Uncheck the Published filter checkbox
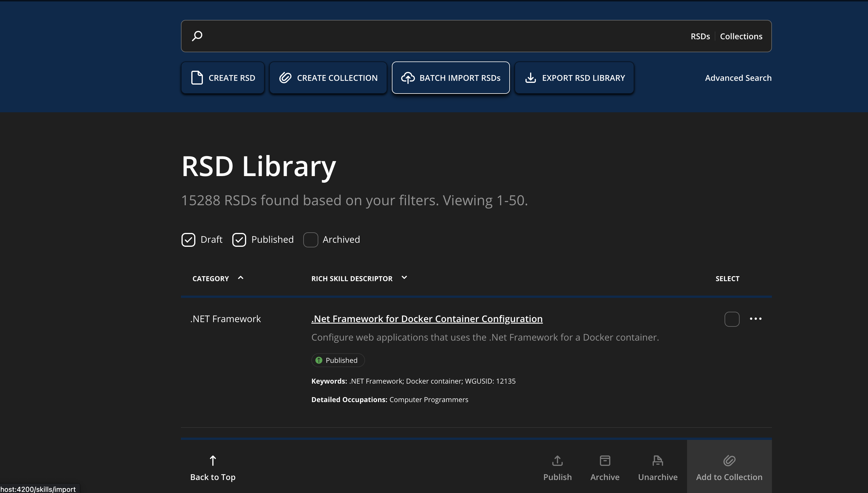This screenshot has height=493, width=868. (x=239, y=240)
